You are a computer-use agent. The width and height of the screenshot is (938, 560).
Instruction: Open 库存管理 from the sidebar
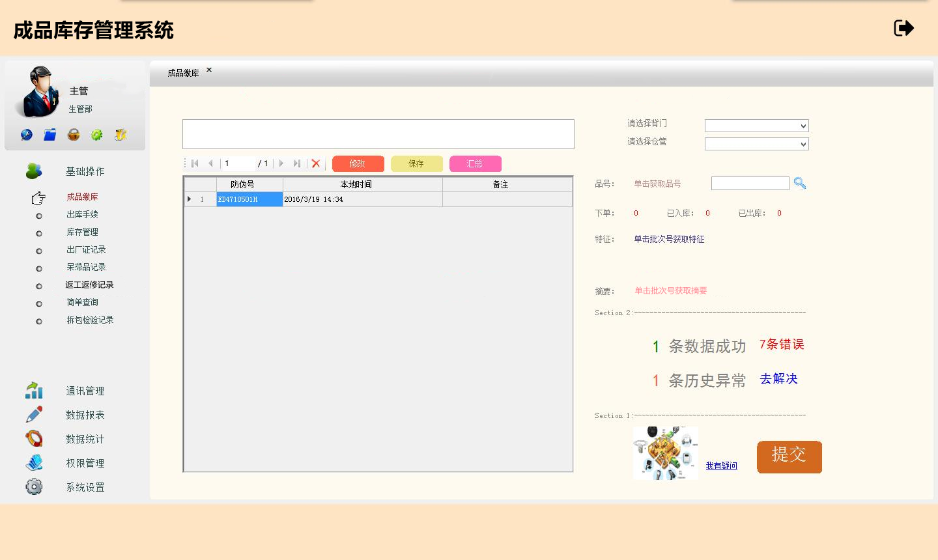[82, 232]
